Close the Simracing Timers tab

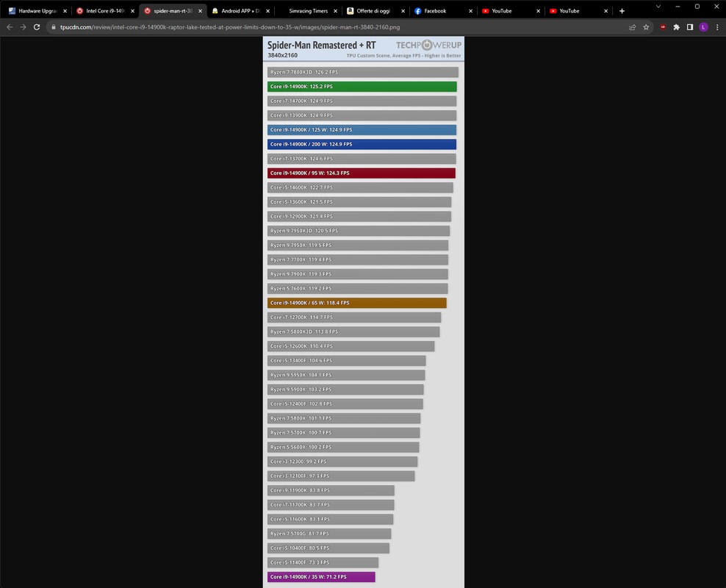click(335, 11)
